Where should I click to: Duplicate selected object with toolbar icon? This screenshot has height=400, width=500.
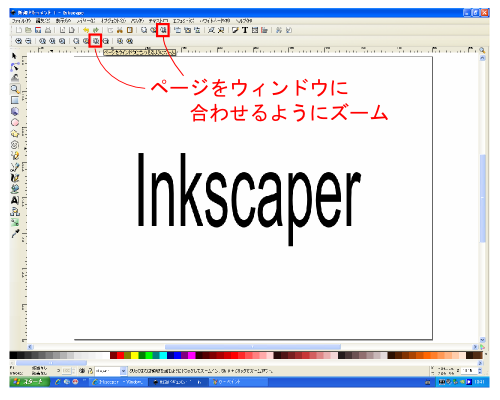(x=178, y=30)
